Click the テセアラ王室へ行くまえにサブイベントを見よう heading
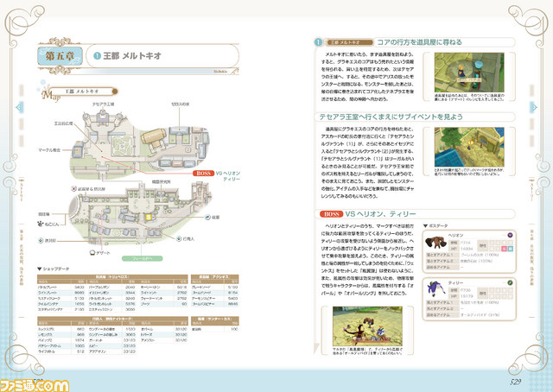 [391, 117]
